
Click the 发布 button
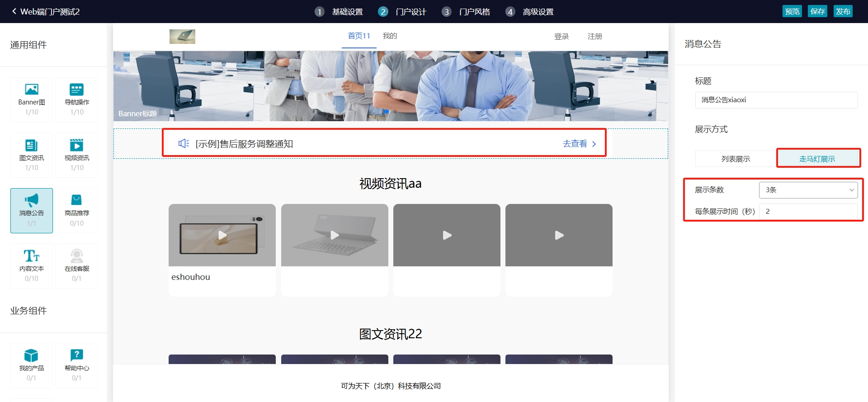pos(843,11)
